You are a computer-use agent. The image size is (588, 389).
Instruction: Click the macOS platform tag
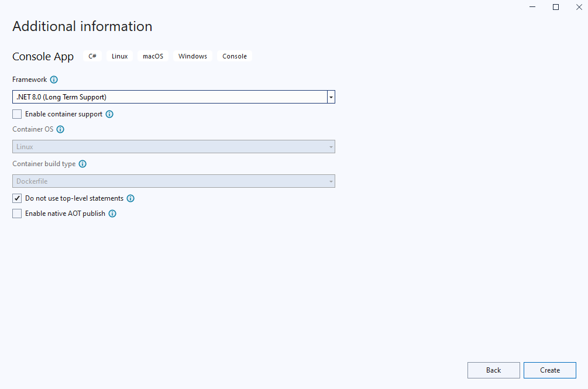[x=153, y=56]
